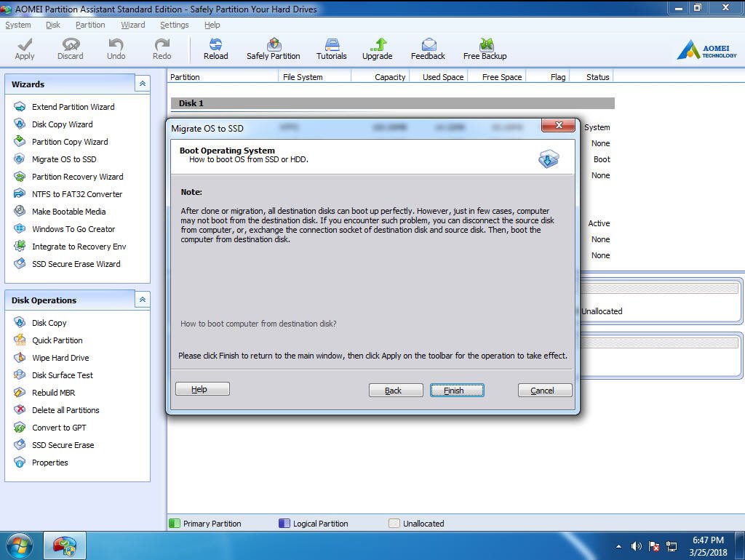Image resolution: width=745 pixels, height=560 pixels.
Task: Open the volume speaker tray icon
Action: [x=636, y=547]
